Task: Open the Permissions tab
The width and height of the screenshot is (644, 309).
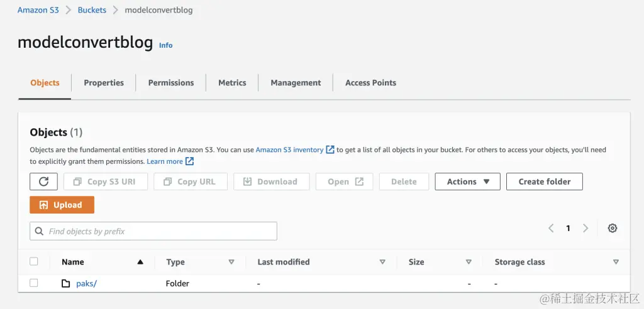Action: (x=171, y=83)
